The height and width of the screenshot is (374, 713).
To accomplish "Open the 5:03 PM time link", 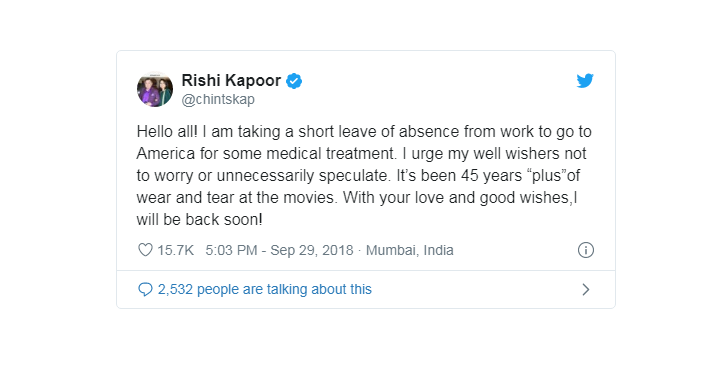I will click(x=231, y=250).
